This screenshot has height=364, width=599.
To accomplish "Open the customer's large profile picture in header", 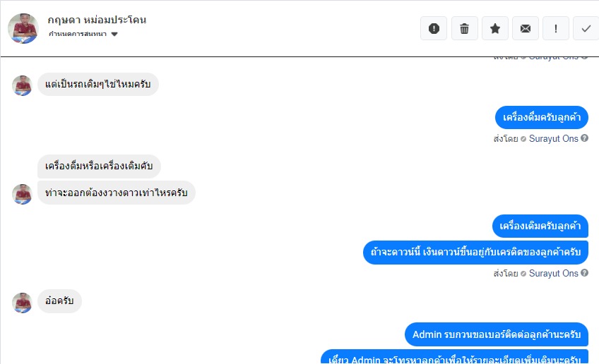I will point(23,29).
